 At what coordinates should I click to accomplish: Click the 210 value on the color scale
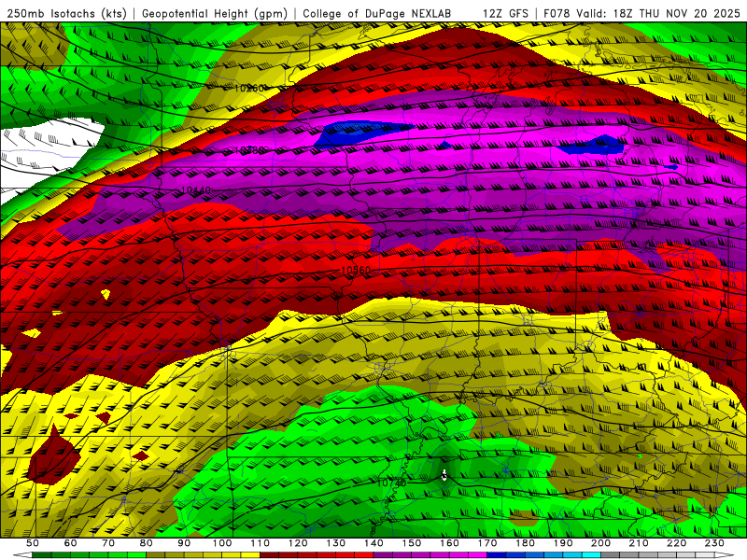tap(640, 543)
